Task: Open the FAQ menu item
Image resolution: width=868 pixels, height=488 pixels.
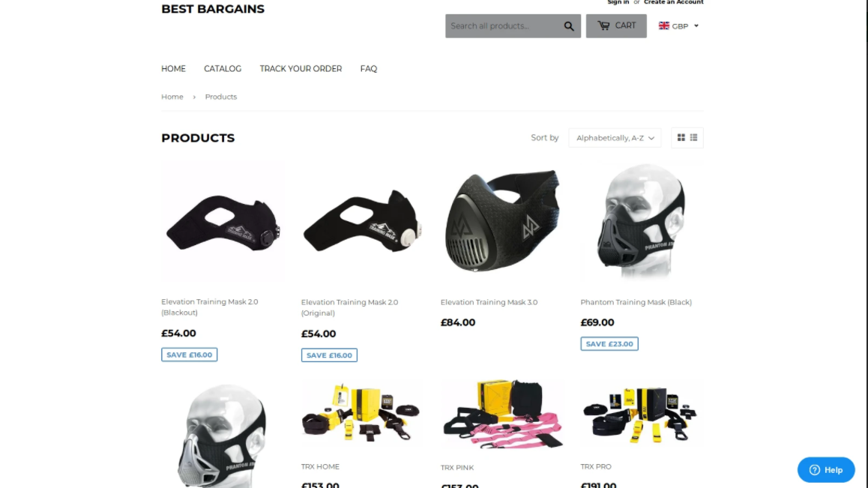Action: tap(369, 69)
